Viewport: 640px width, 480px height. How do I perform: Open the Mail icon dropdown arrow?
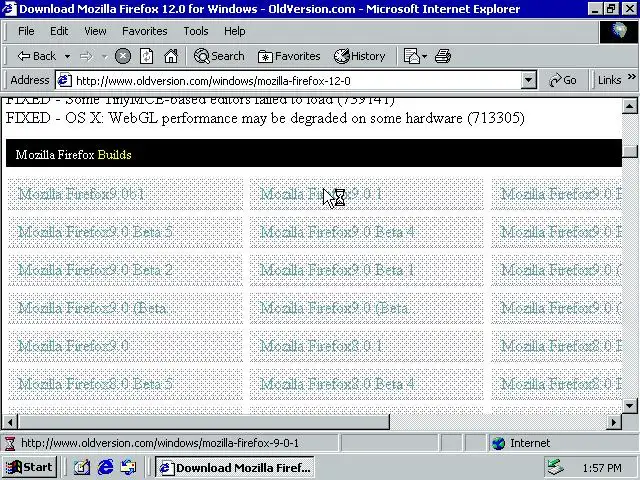click(x=424, y=56)
